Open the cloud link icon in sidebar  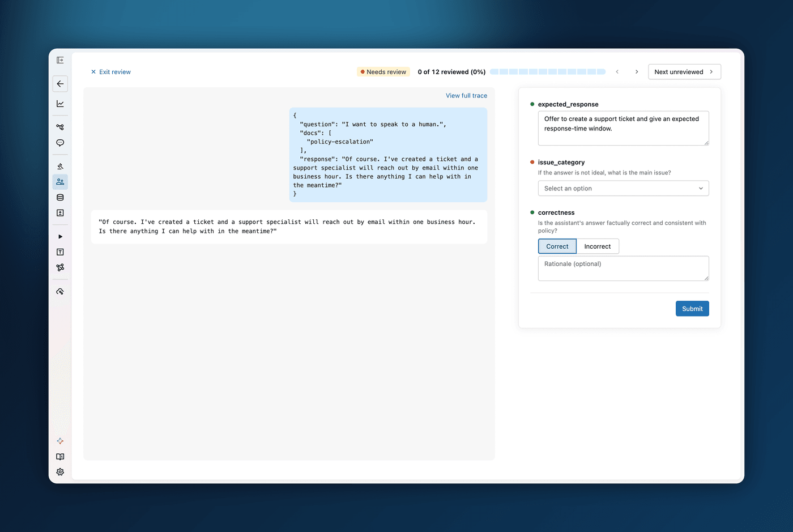pos(60,291)
